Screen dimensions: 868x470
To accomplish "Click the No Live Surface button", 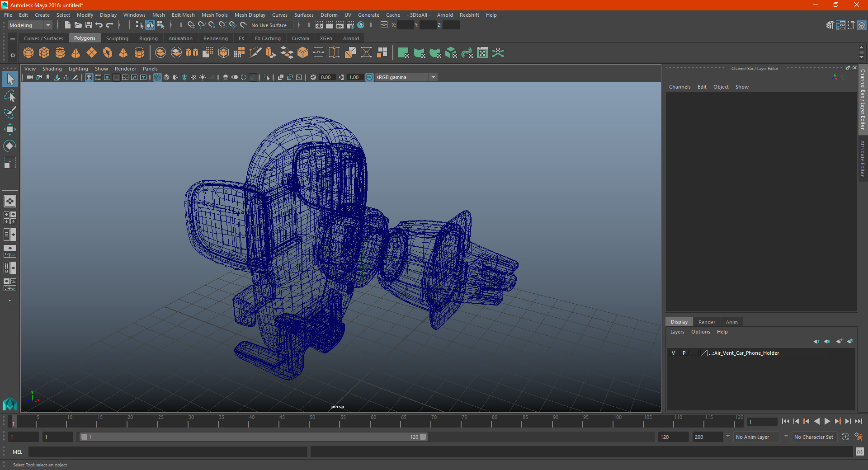I will [x=269, y=25].
